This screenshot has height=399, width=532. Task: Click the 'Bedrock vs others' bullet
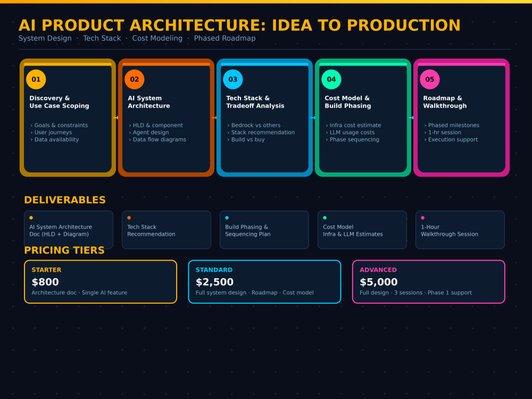pyautogui.click(x=254, y=125)
